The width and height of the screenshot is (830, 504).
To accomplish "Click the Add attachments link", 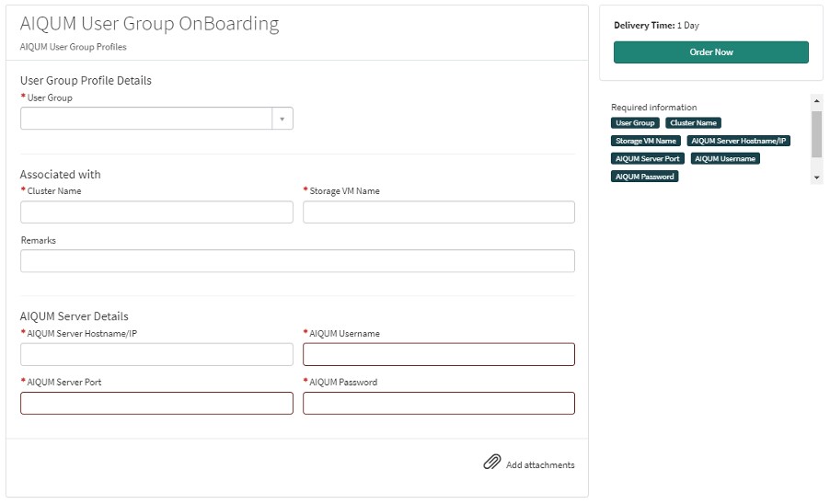I will coord(540,465).
